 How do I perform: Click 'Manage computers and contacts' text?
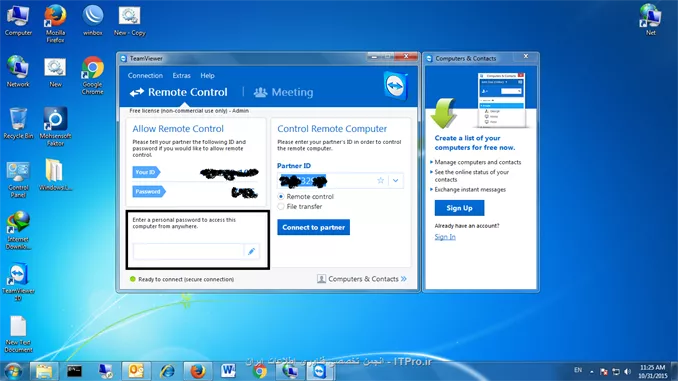coord(478,162)
